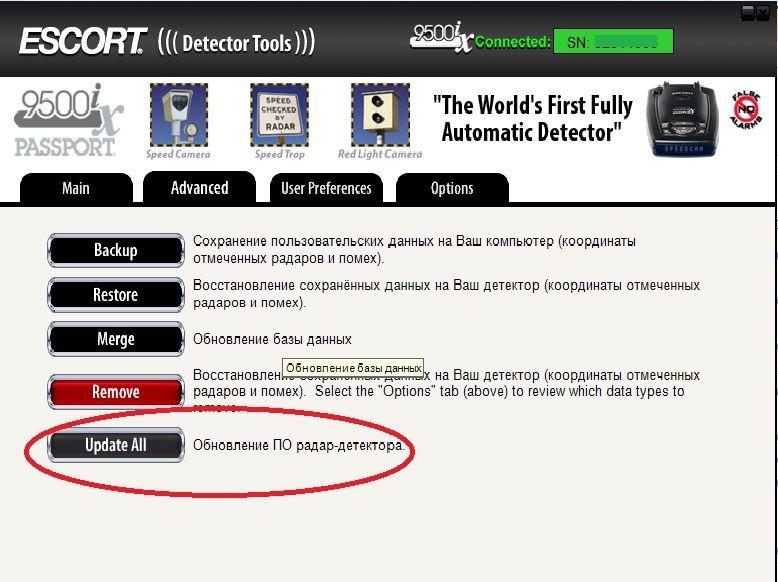Click the small 9500ix connection logo
The width and height of the screenshot is (778, 582).
(x=440, y=38)
